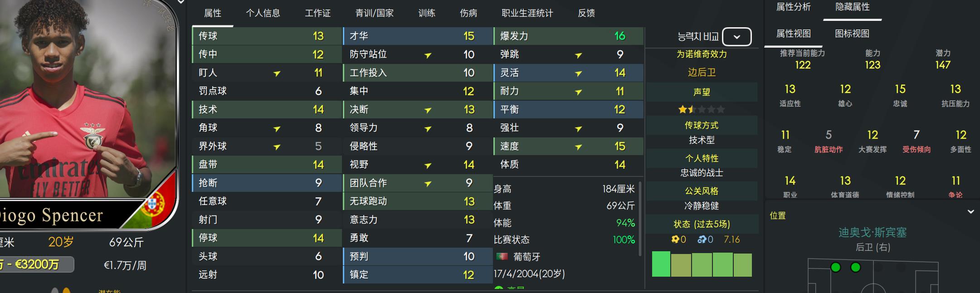
Task: Click the yellow arrow beside 视野 (Vision)
Action: coord(428,166)
